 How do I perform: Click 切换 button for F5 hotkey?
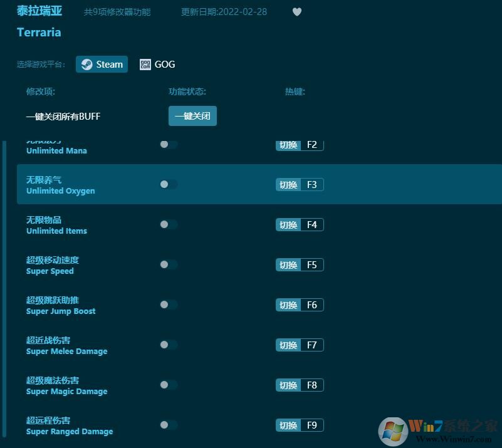pos(288,264)
